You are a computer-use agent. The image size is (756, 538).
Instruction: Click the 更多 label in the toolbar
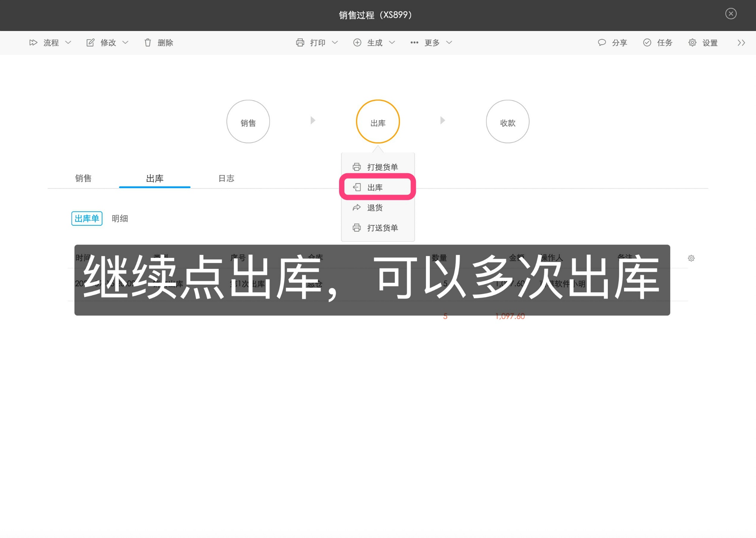tap(432, 43)
